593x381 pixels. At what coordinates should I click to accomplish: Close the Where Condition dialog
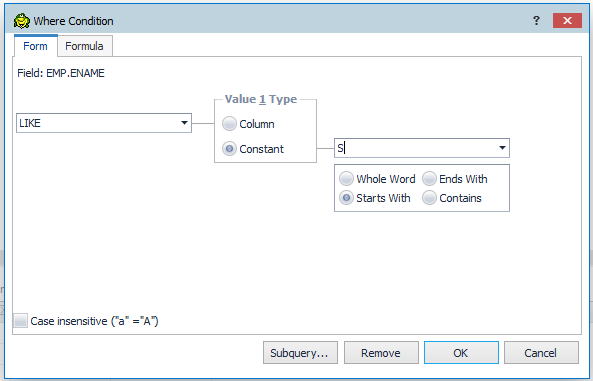pyautogui.click(x=567, y=20)
